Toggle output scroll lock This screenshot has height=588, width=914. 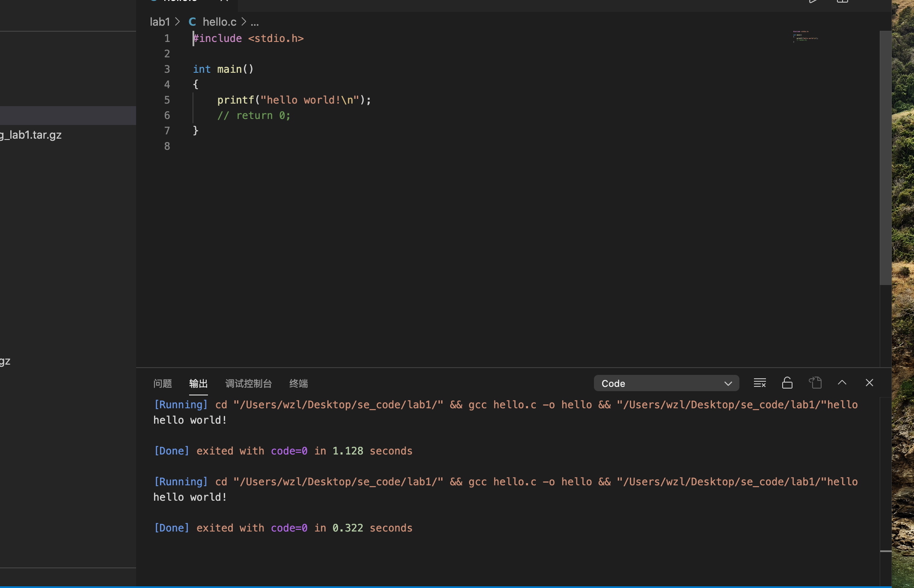pos(787,383)
